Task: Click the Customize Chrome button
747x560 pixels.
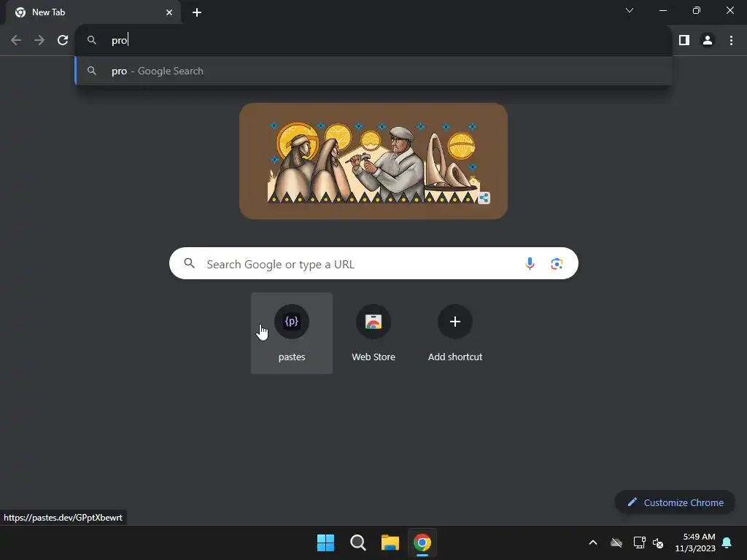Action: (675, 502)
